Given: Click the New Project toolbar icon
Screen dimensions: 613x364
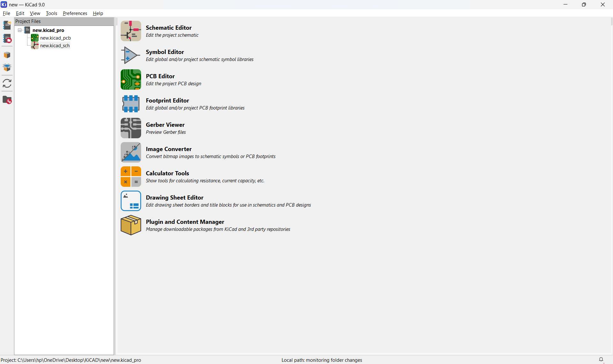Looking at the screenshot, I should 7,25.
